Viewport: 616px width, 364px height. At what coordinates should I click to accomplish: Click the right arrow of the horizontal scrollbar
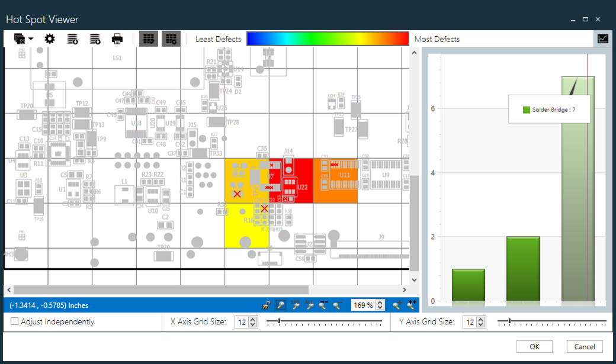click(x=405, y=290)
